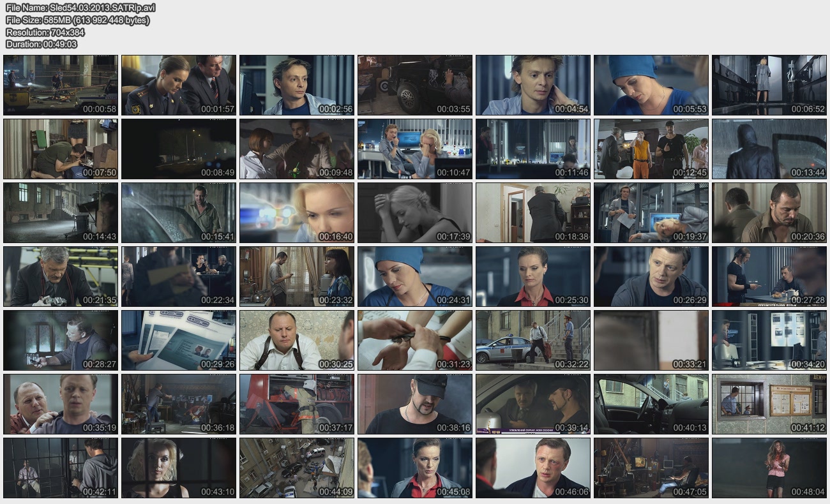This screenshot has height=504, width=830.
Task: Select the aerial street frame at 00:44:09
Action: (297, 468)
